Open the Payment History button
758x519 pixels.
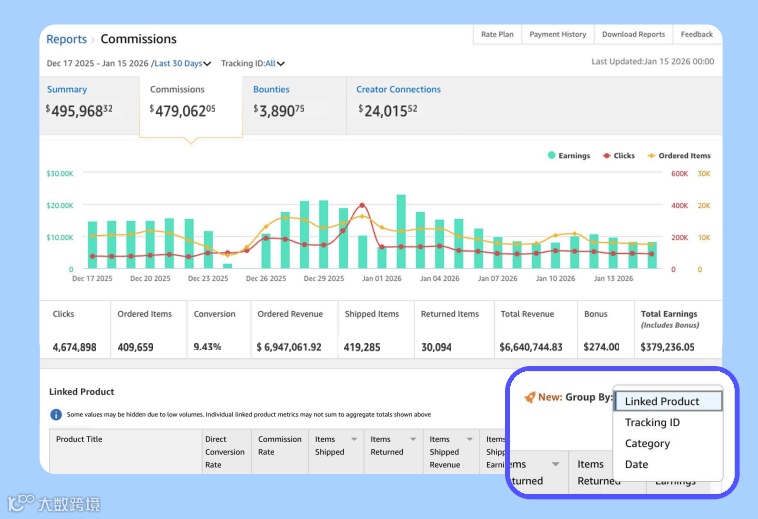(557, 34)
